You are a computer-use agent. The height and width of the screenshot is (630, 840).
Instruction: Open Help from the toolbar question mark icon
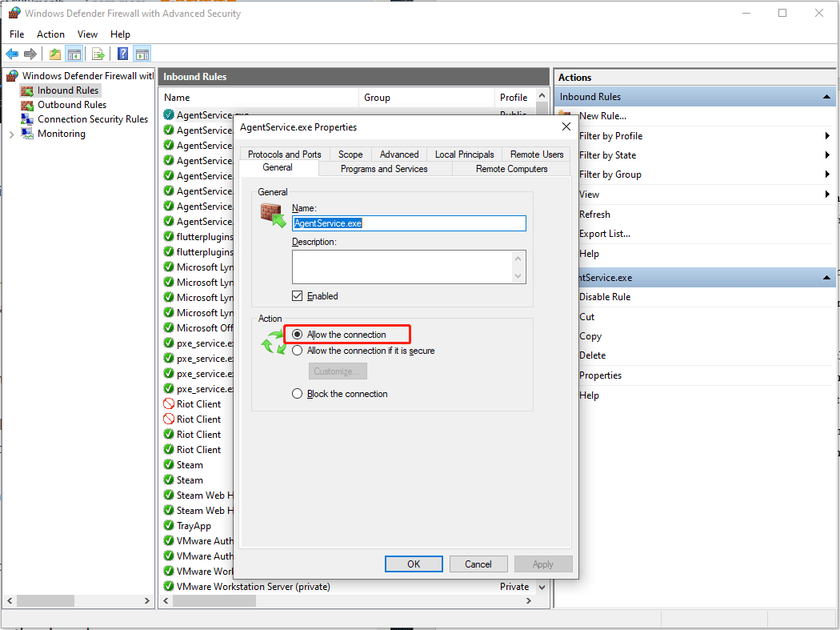[x=122, y=54]
